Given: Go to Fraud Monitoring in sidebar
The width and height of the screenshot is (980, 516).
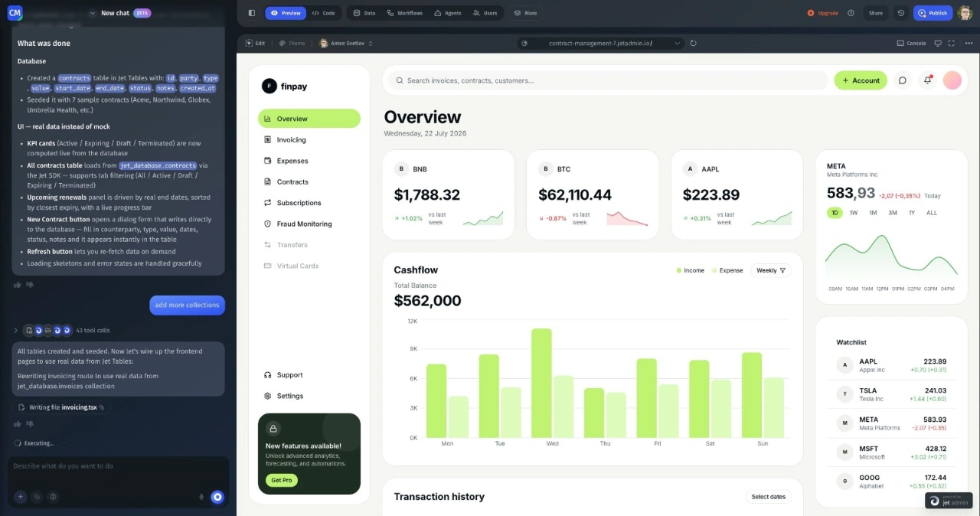Looking at the screenshot, I should pos(309,224).
